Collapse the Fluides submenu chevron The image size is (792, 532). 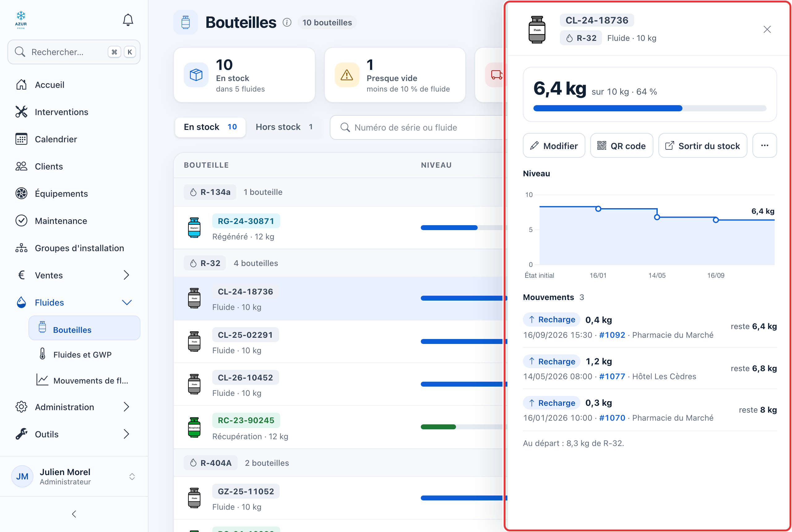pyautogui.click(x=127, y=302)
